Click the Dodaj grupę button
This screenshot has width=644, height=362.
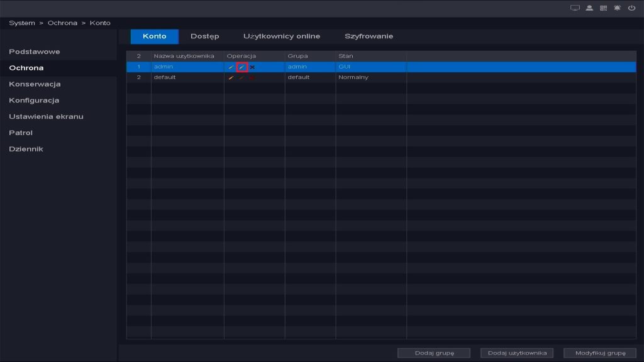(434, 353)
